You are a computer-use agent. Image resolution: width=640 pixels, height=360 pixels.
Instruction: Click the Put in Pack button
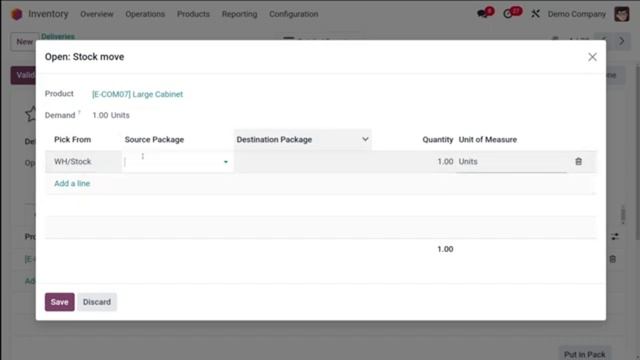point(584,354)
